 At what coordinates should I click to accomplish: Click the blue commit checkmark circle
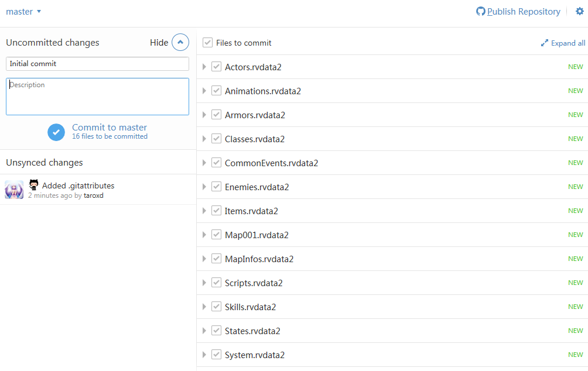(56, 132)
